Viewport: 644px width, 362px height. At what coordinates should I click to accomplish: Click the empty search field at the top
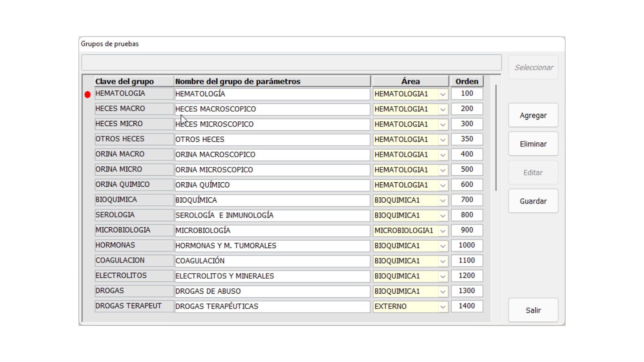pyautogui.click(x=291, y=63)
